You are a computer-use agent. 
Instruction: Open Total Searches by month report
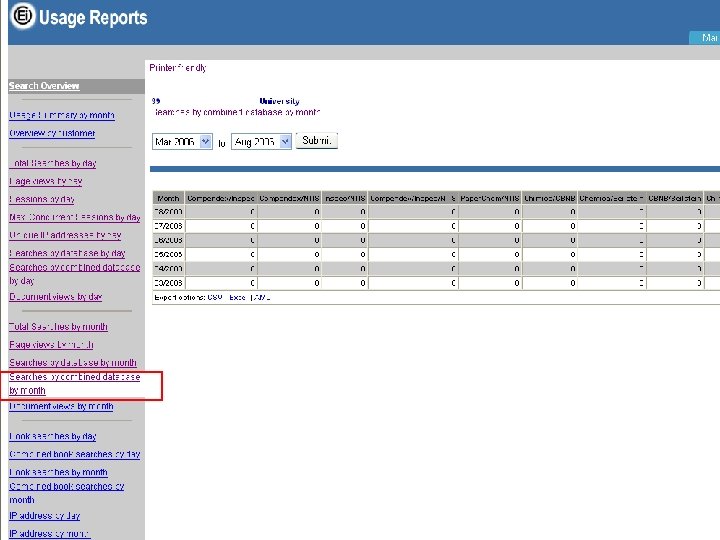[58, 326]
